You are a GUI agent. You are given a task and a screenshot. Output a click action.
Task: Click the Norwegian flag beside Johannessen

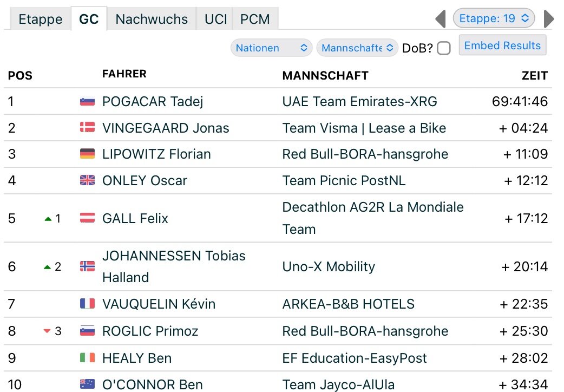click(87, 266)
